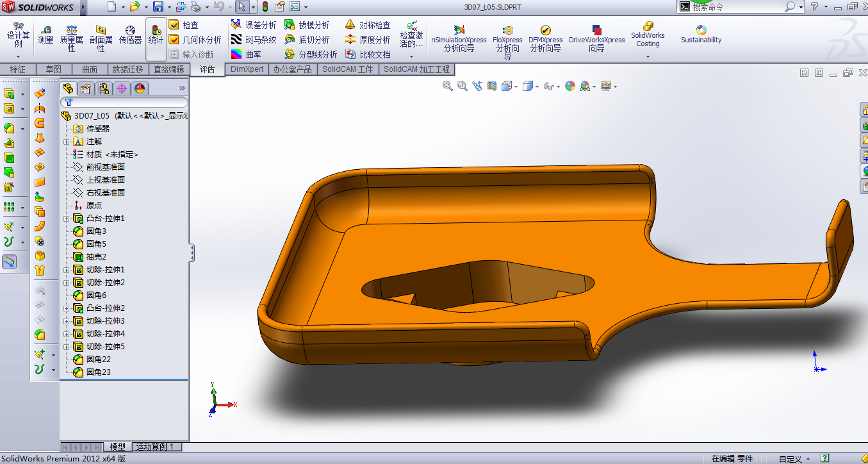Open the 测量 (Measure) tool
The width and height of the screenshot is (868, 464).
pos(45,35)
